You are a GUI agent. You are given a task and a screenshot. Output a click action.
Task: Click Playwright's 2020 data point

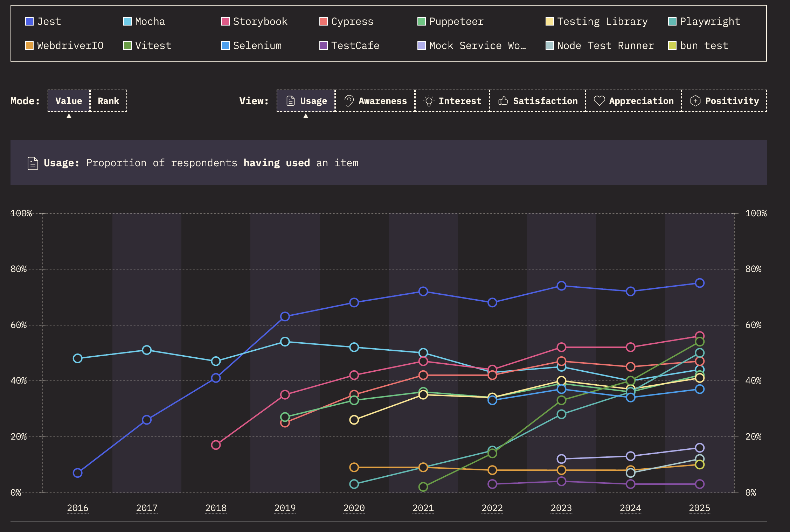coord(354,484)
